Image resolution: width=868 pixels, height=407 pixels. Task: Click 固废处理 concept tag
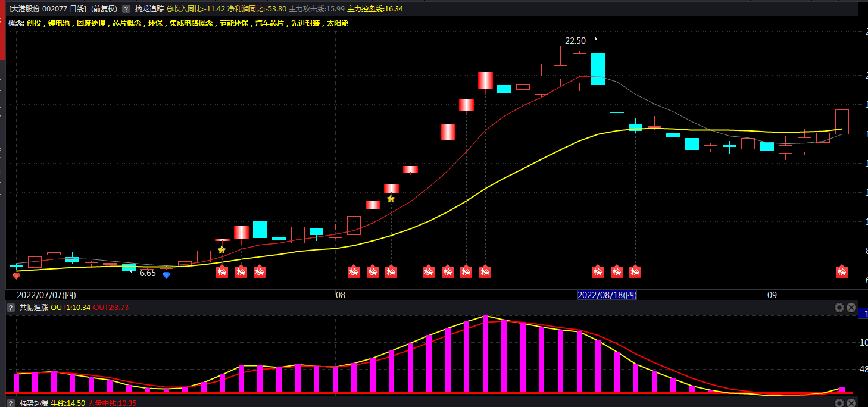[x=91, y=23]
